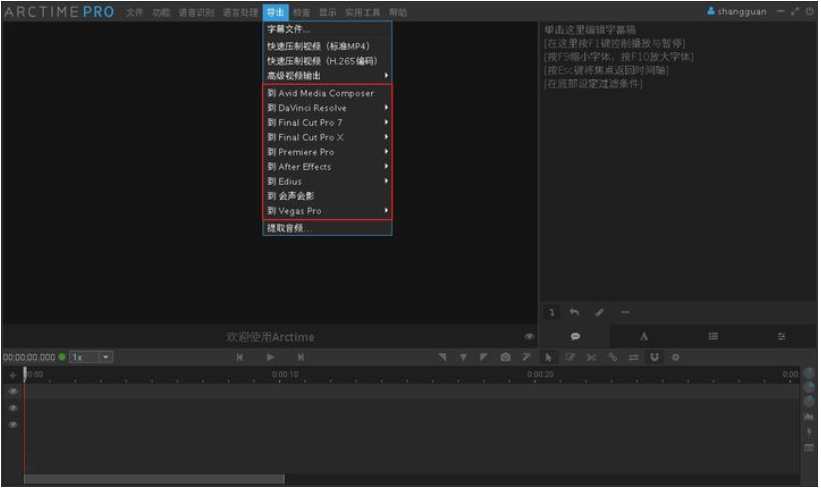Click the camera snapshot icon

(x=505, y=357)
